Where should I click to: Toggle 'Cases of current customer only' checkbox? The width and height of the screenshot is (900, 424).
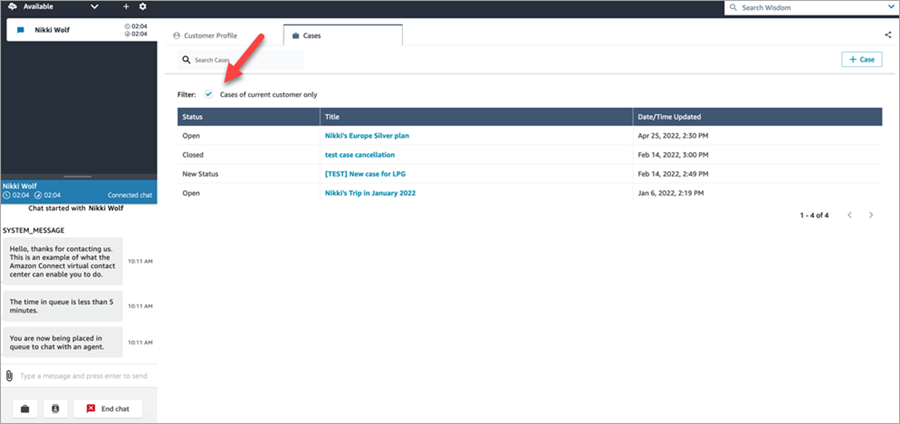pos(209,94)
